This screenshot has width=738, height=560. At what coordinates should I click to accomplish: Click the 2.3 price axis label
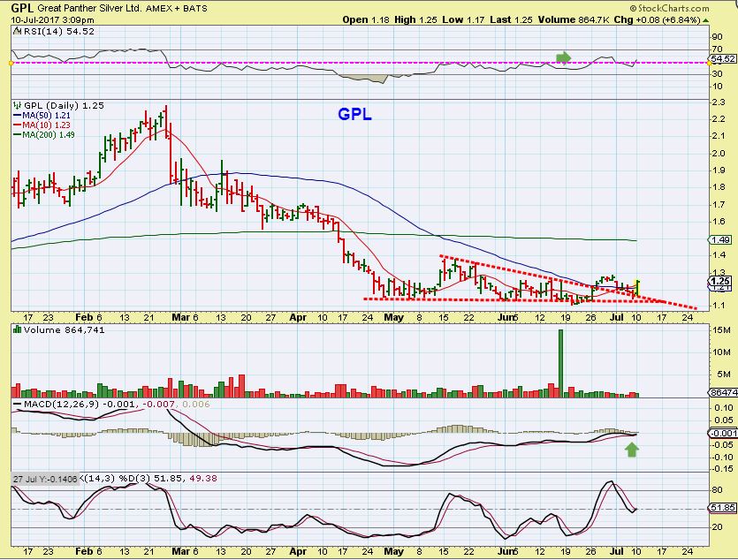tap(719, 102)
